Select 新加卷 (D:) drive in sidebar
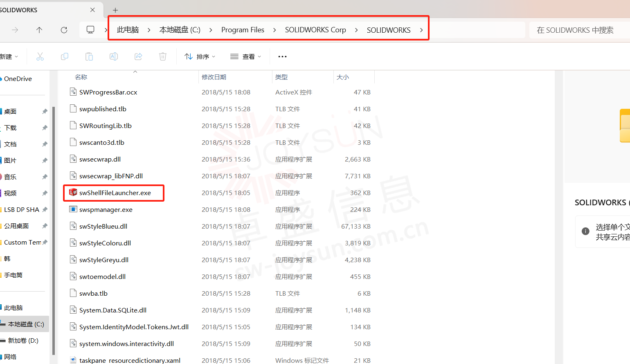The image size is (630, 364). coord(23,340)
